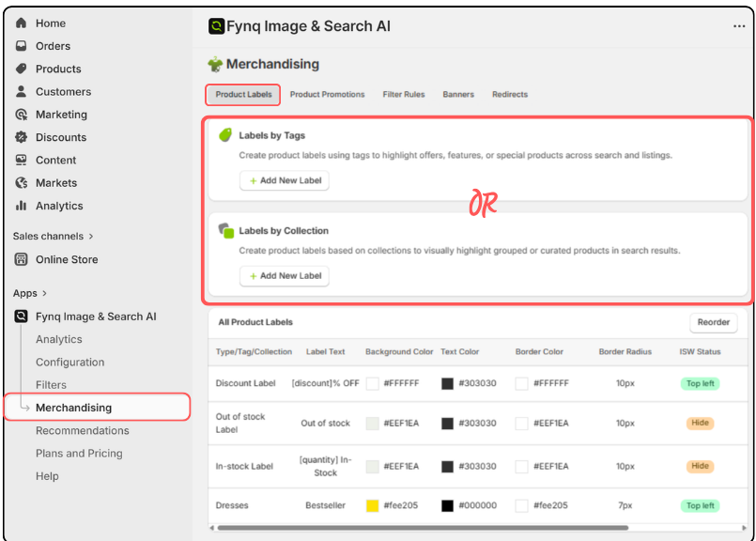Open the app's Analytics submenu item
The width and height of the screenshot is (756, 541).
(x=59, y=339)
